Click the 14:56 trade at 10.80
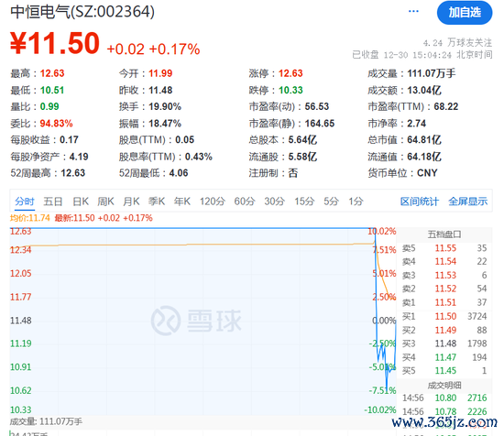The height and width of the screenshot is (436, 504). click(444, 398)
